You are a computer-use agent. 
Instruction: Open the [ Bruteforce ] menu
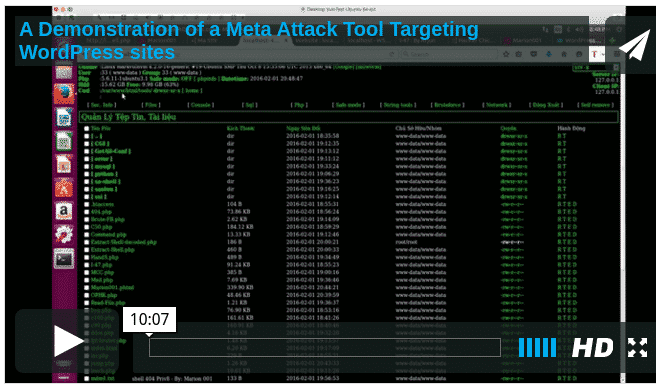click(x=448, y=105)
